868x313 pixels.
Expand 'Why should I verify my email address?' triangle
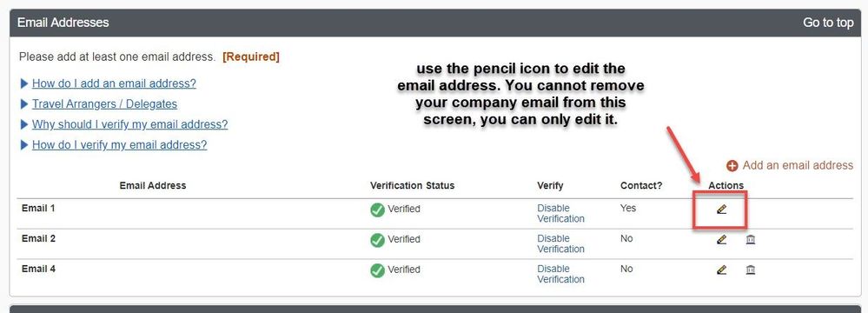[23, 124]
